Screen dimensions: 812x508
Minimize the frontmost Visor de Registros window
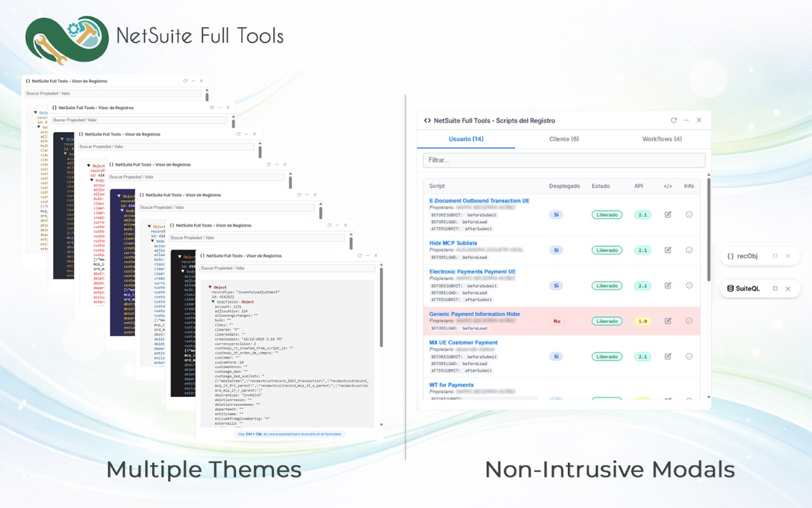pyautogui.click(x=369, y=255)
